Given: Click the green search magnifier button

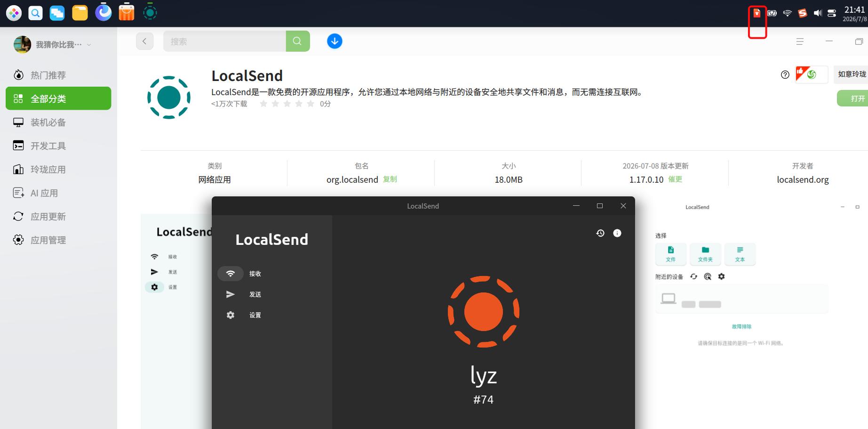Looking at the screenshot, I should click(298, 41).
